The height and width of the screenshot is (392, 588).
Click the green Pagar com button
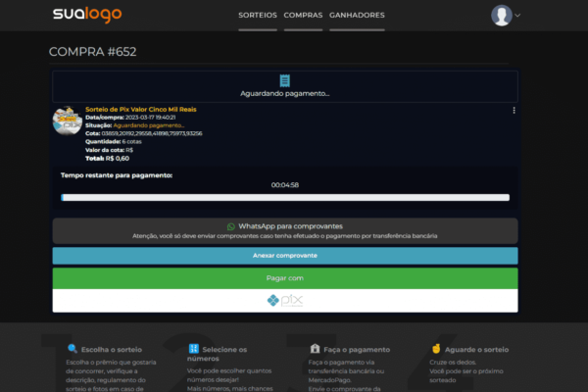click(x=284, y=277)
